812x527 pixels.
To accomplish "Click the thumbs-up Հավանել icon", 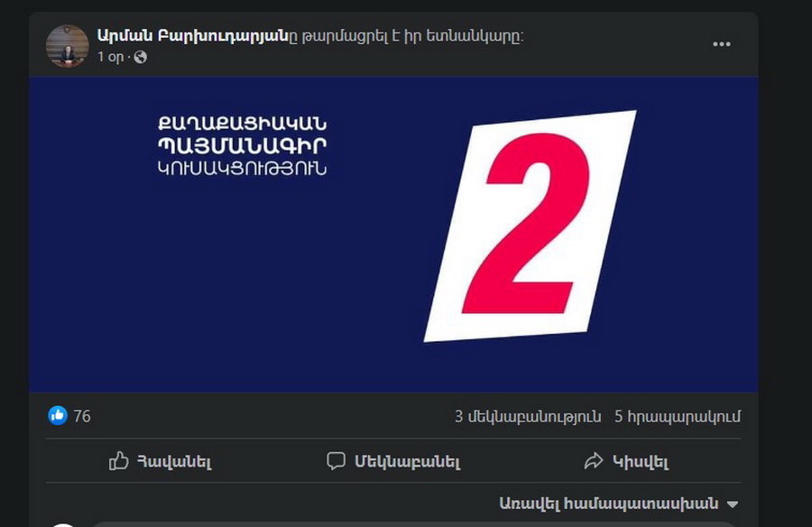I will click(118, 460).
